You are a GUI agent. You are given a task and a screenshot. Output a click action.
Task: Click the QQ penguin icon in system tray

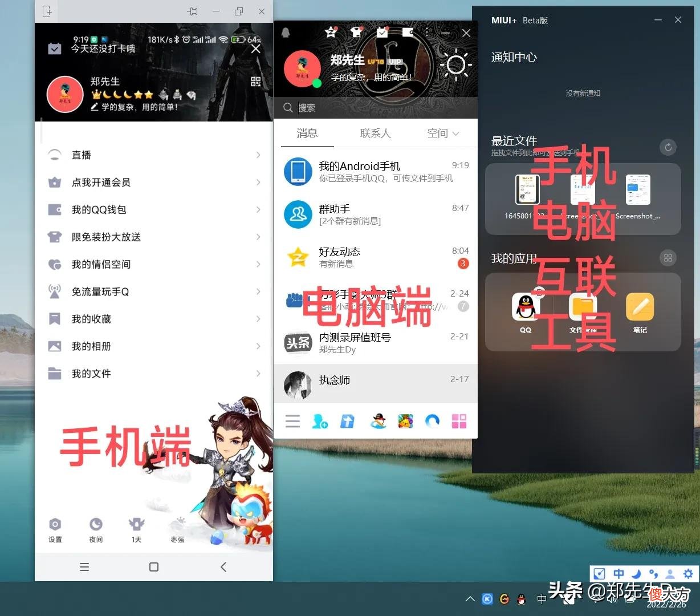pyautogui.click(x=521, y=599)
